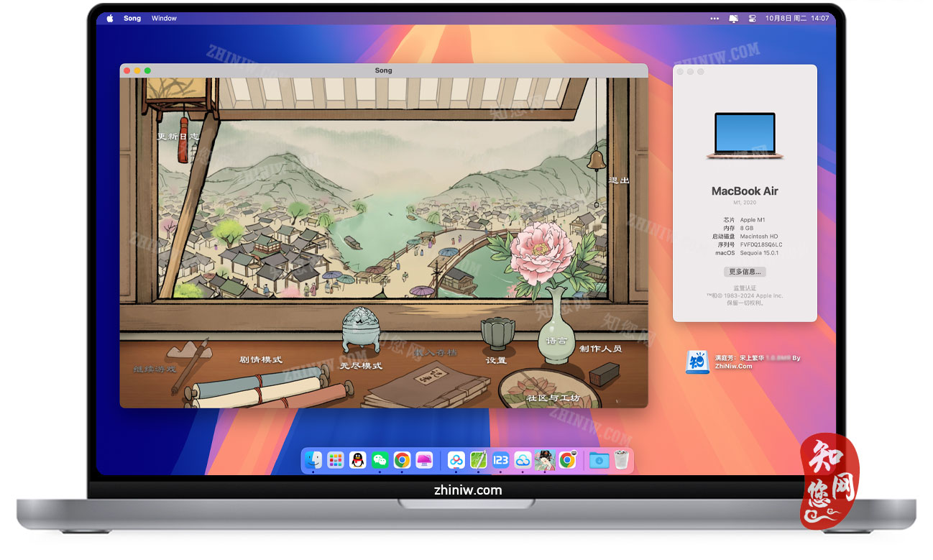Click the date and time 10月8日 周二 14:07
The image size is (933, 560).
(797, 18)
